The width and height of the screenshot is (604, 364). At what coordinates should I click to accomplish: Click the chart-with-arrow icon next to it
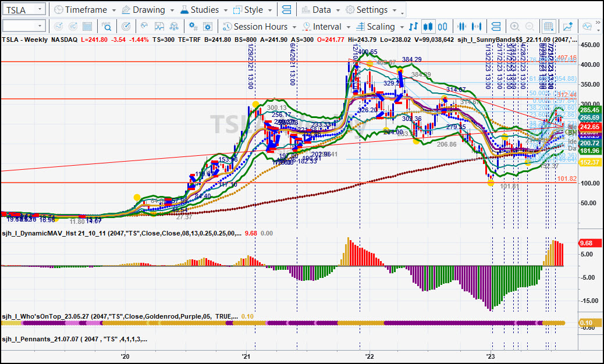(x=73, y=27)
